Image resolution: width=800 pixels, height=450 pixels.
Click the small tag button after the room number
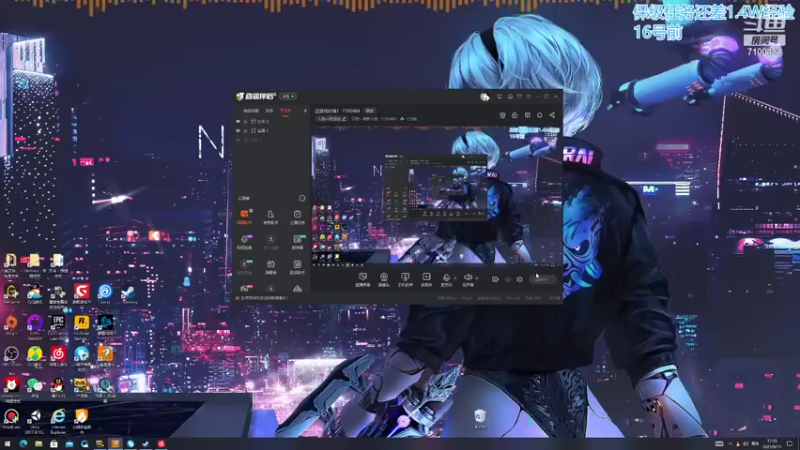pos(370,111)
